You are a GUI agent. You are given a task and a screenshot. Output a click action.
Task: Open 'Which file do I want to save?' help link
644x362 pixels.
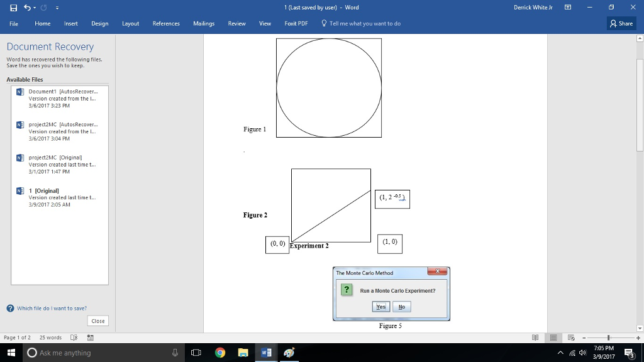(52, 308)
